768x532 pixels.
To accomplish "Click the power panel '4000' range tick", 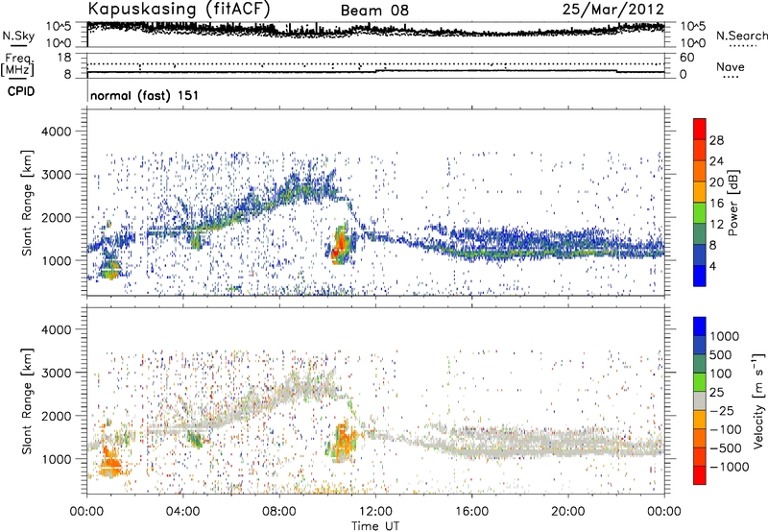I will [x=56, y=132].
